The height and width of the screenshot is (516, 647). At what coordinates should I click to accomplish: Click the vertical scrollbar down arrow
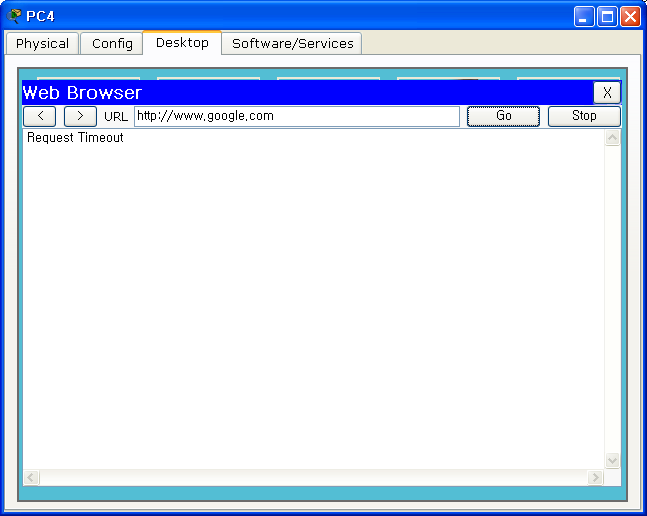coord(612,460)
